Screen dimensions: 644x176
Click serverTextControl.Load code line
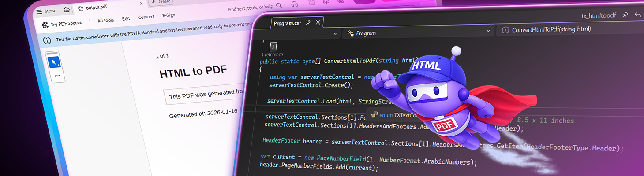click(x=329, y=101)
